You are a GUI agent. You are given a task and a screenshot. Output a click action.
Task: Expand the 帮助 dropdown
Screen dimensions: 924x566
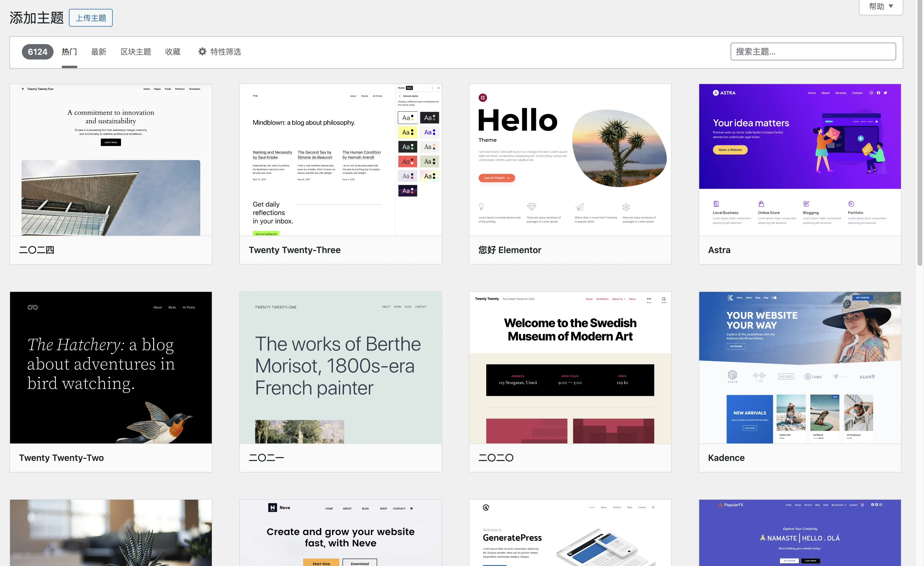pyautogui.click(x=881, y=7)
